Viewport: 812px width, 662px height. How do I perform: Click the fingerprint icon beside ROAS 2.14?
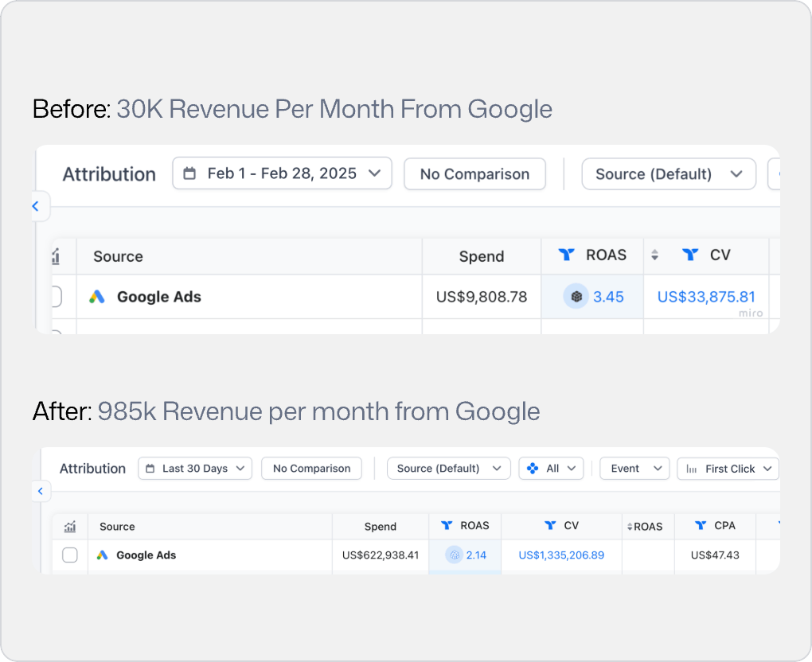[454, 555]
